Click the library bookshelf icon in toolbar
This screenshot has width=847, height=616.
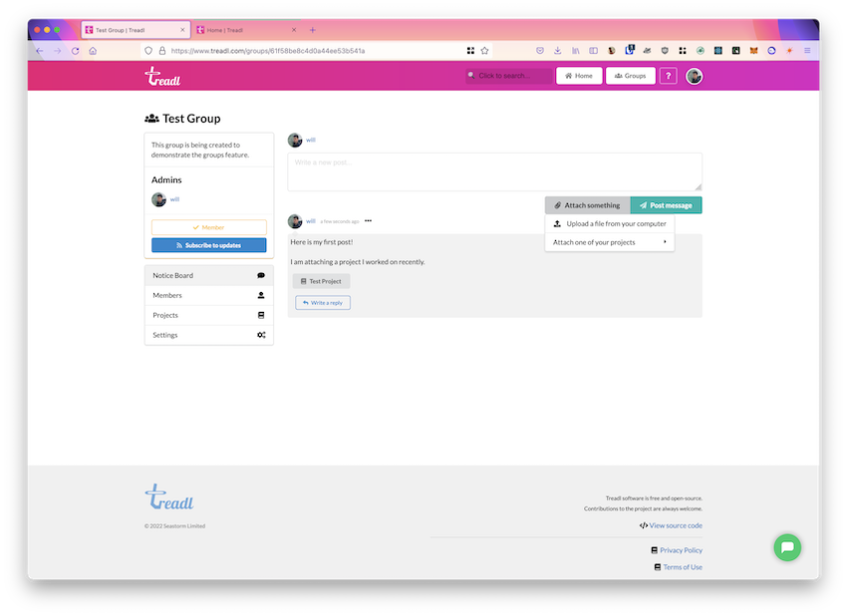[x=575, y=51]
